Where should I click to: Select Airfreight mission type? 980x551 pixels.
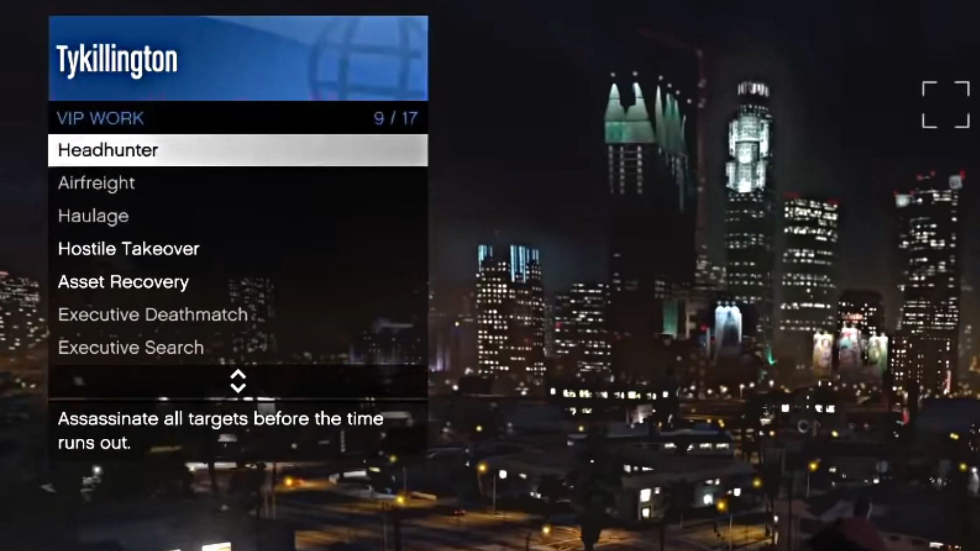[x=238, y=182]
